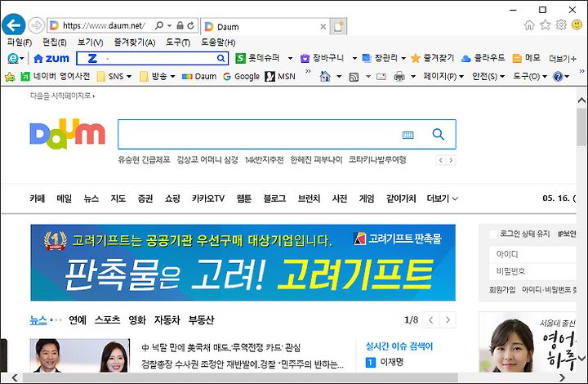Select the 연예 news tab

[x=78, y=319]
